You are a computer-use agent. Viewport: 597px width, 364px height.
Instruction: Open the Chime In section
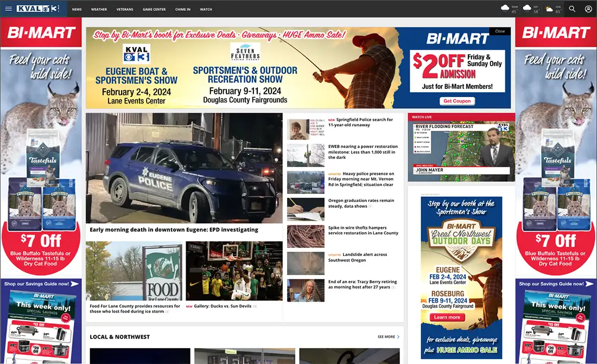[x=183, y=9]
